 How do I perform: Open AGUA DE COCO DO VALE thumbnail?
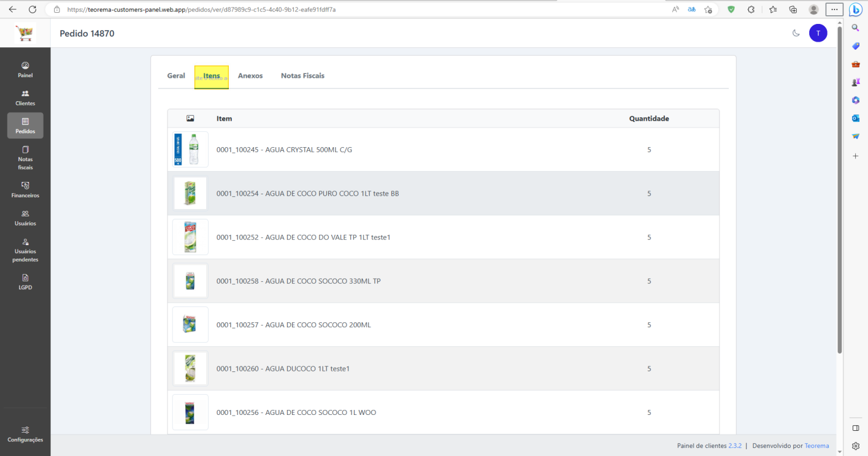click(x=190, y=237)
